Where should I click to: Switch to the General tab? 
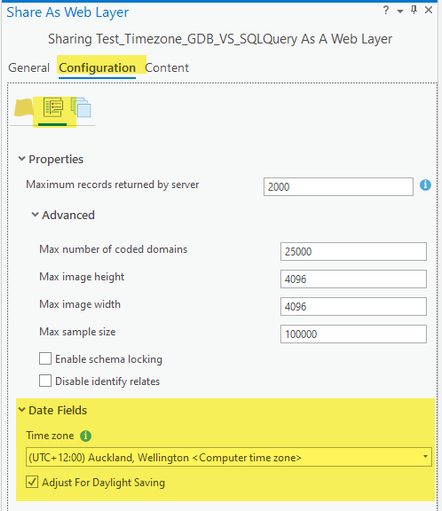coord(29,68)
